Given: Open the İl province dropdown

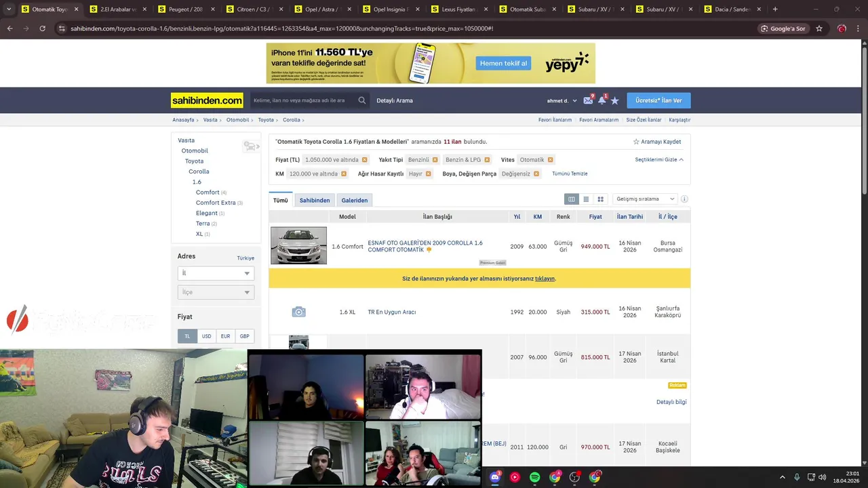Looking at the screenshot, I should point(216,273).
